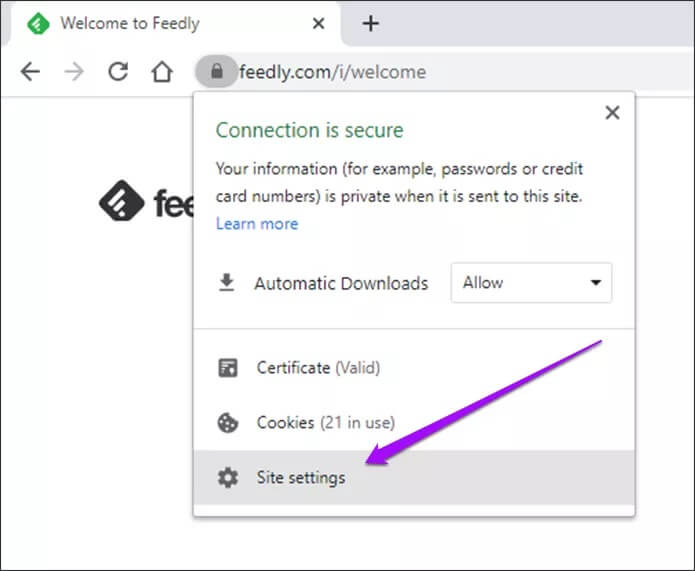This screenshot has width=695, height=571.
Task: Open Cookies (21 in use) entry
Action: click(x=326, y=423)
